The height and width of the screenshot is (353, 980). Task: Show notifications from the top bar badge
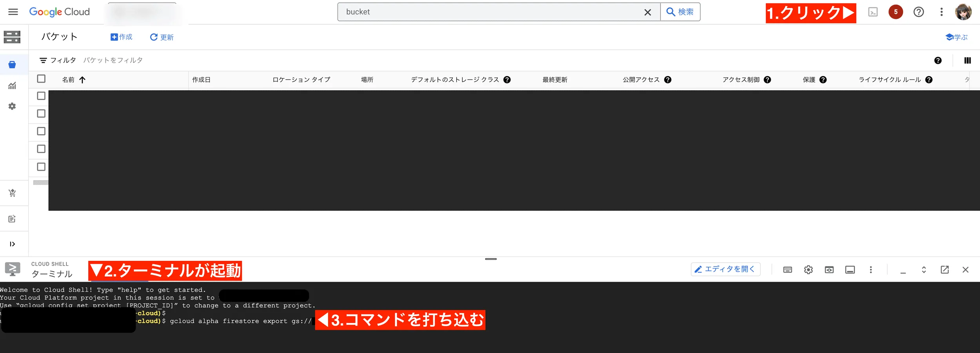click(896, 12)
